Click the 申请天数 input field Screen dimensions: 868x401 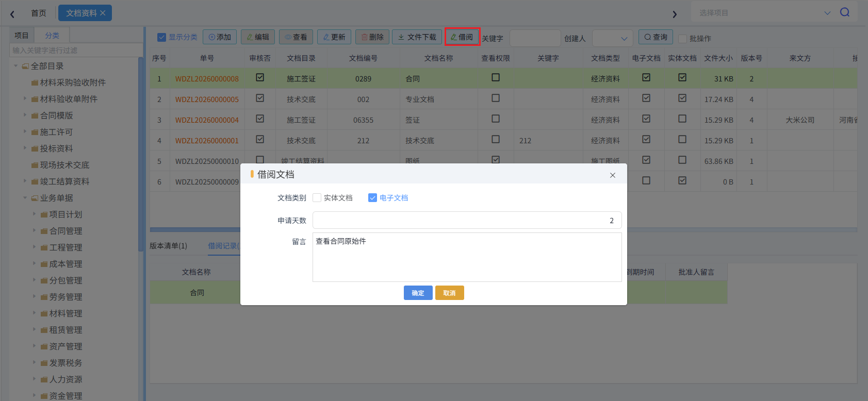pos(467,220)
